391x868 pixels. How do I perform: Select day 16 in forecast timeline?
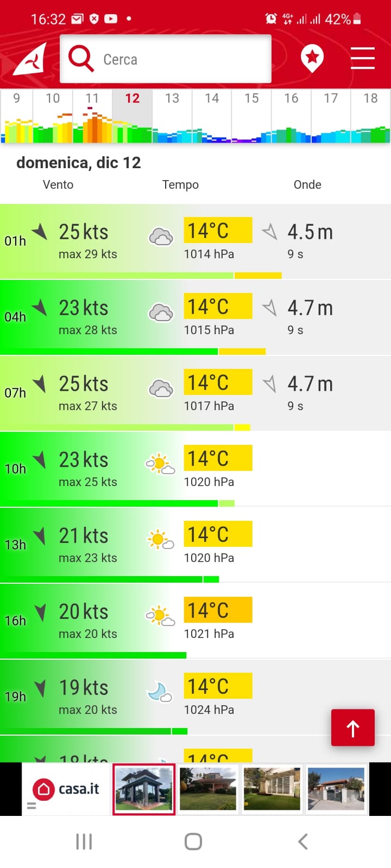(x=291, y=98)
